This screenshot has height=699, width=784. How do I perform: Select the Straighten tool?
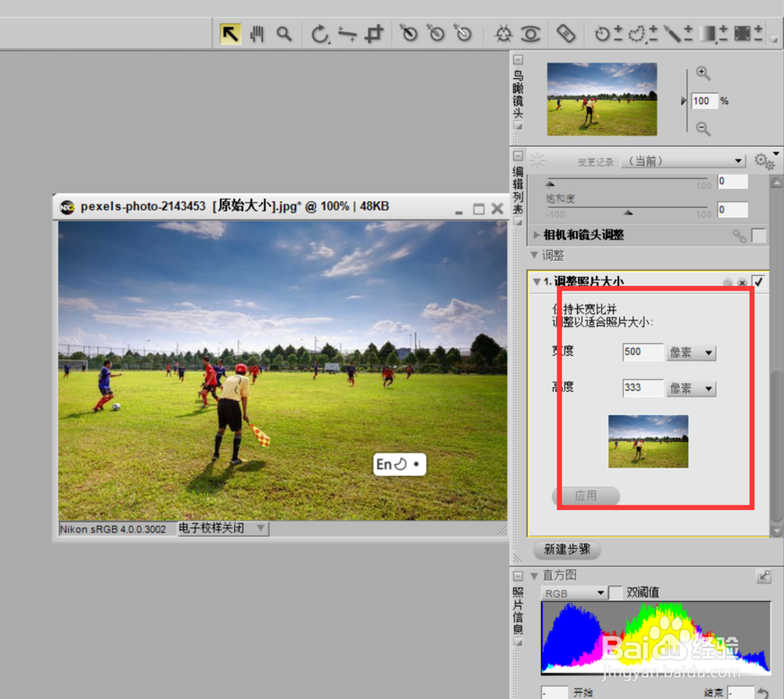pyautogui.click(x=347, y=34)
